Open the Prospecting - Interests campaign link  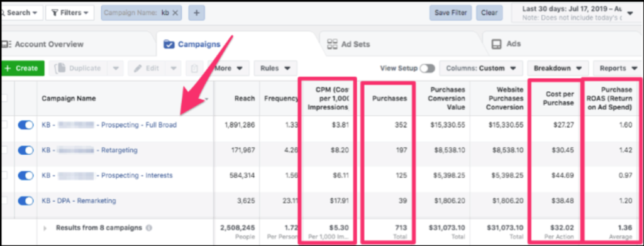[107, 176]
